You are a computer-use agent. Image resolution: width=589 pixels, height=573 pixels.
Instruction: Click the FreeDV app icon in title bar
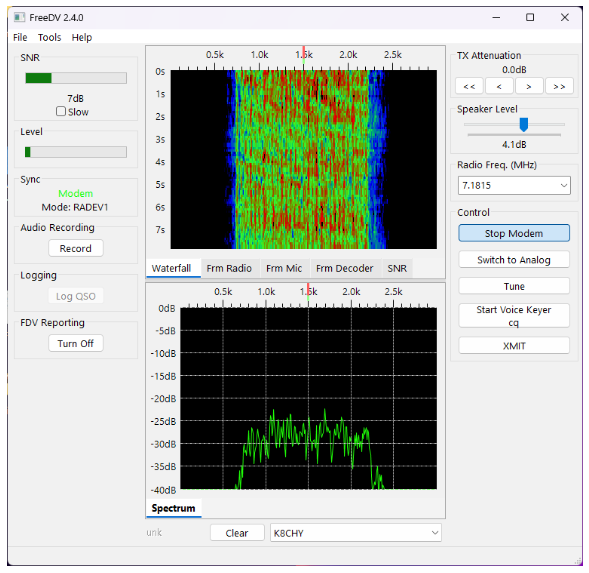point(19,17)
